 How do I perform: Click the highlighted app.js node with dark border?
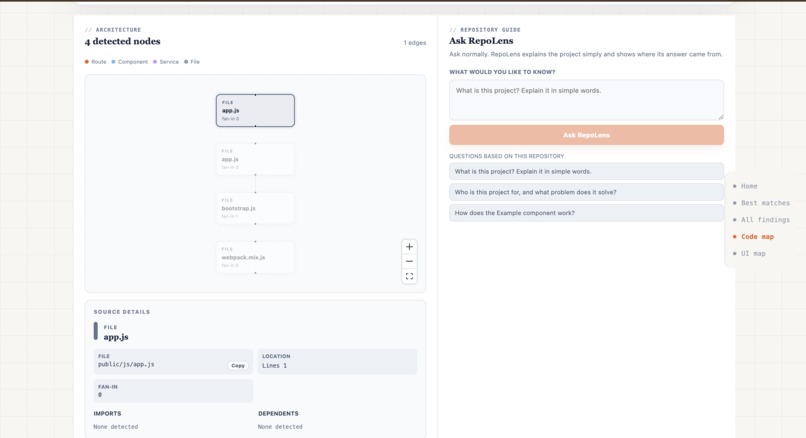(255, 110)
